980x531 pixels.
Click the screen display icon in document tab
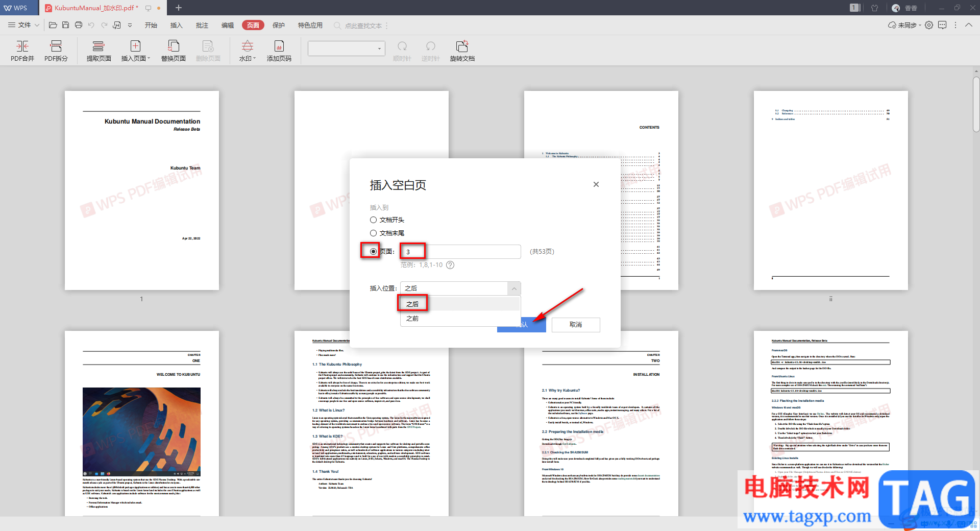pos(149,8)
